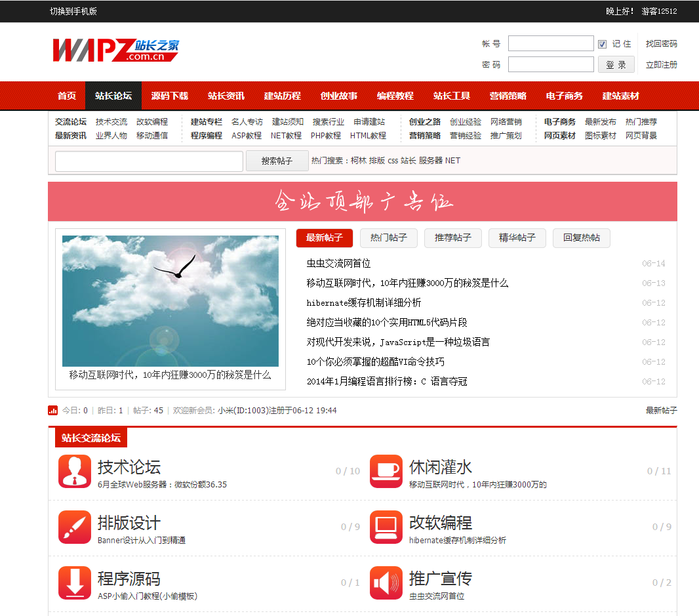Click the sky and bird slideshow image

[170, 300]
